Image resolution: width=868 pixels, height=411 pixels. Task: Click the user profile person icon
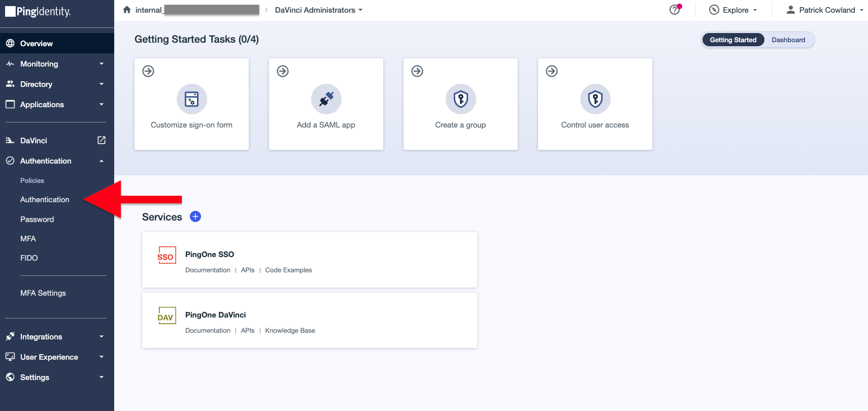[790, 10]
